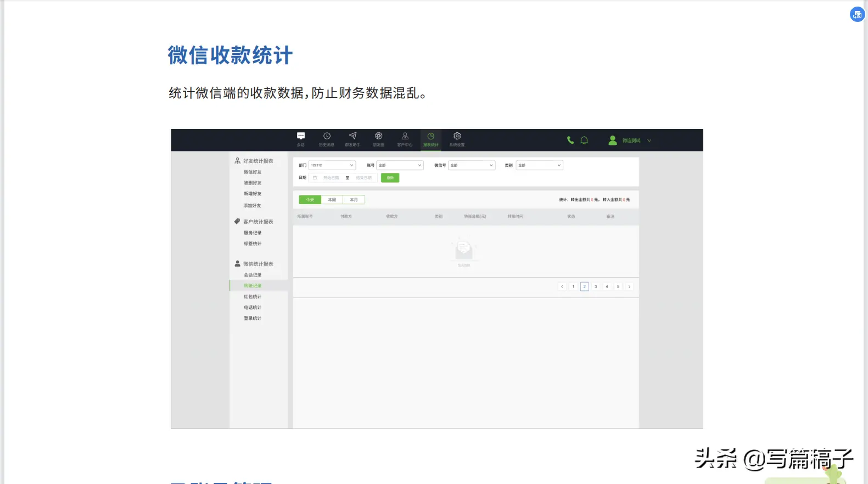Select 会话记录 in the sidebar

pos(253,275)
